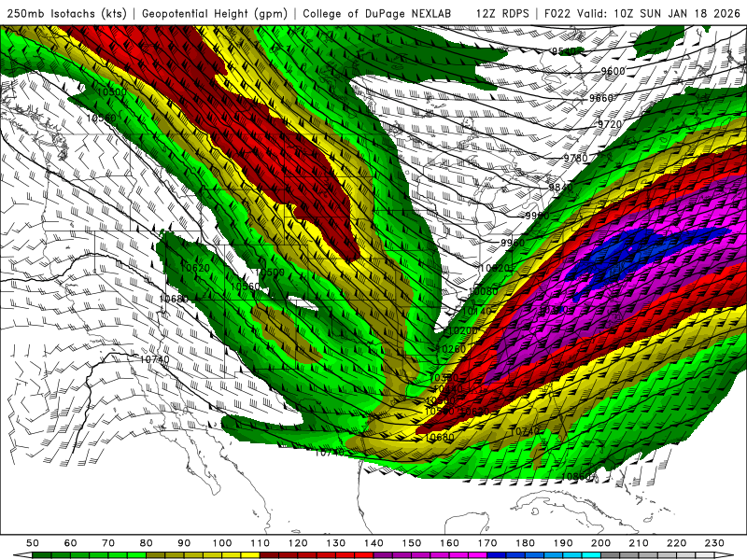Click the colorbar label "180"
Viewport: 747px width, 560px height.
(x=525, y=543)
